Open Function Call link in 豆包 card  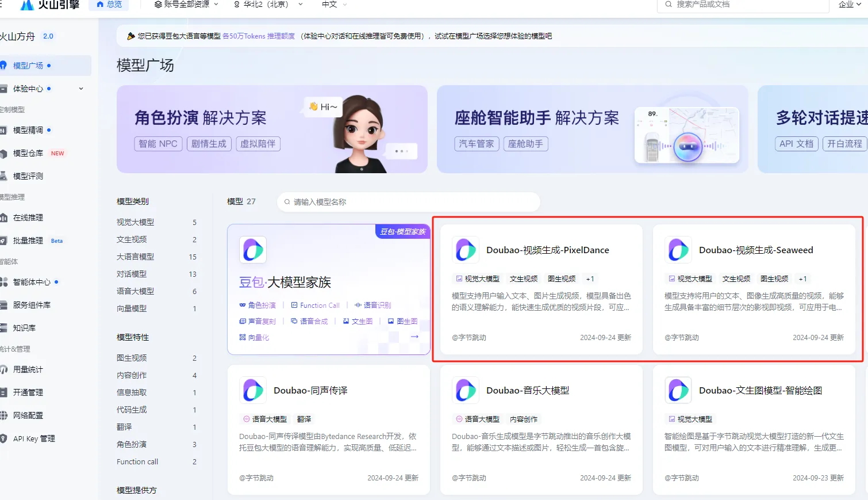[316, 306]
